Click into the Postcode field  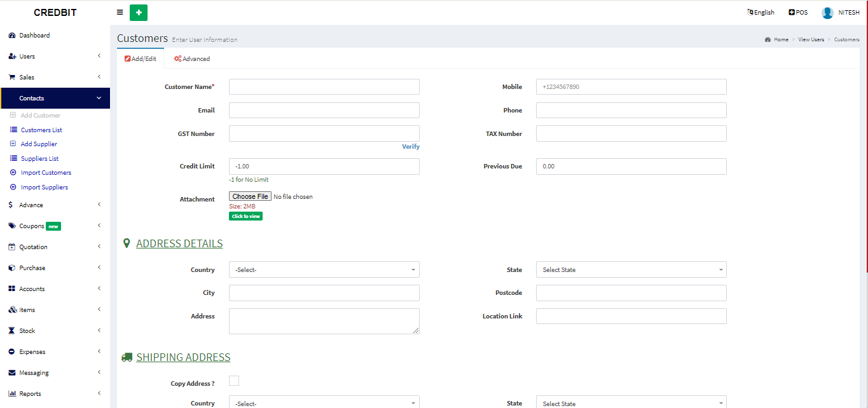631,292
